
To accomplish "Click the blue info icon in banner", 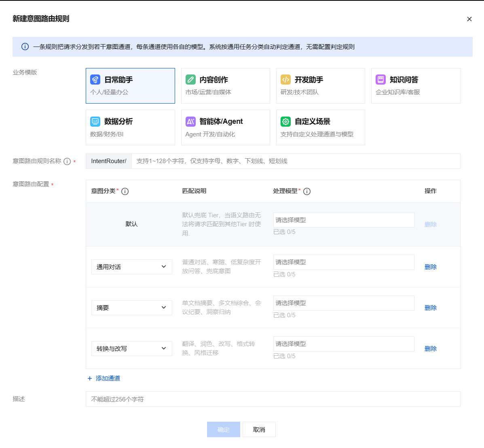I will click(25, 47).
